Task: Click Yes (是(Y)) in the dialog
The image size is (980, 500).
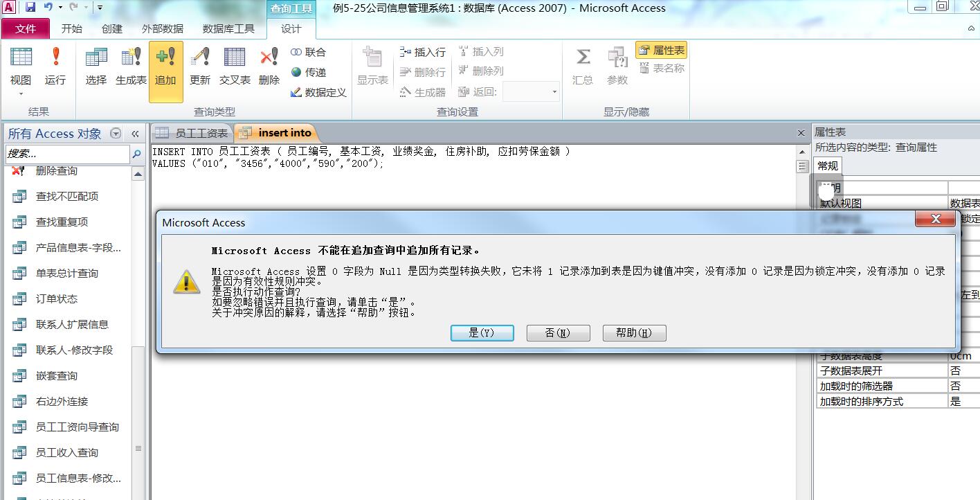Action: point(482,333)
